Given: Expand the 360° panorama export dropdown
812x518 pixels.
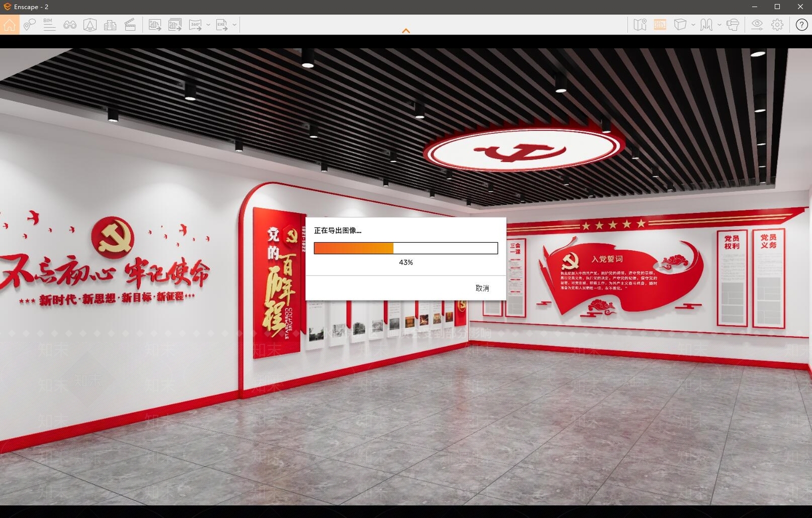Looking at the screenshot, I should click(208, 24).
